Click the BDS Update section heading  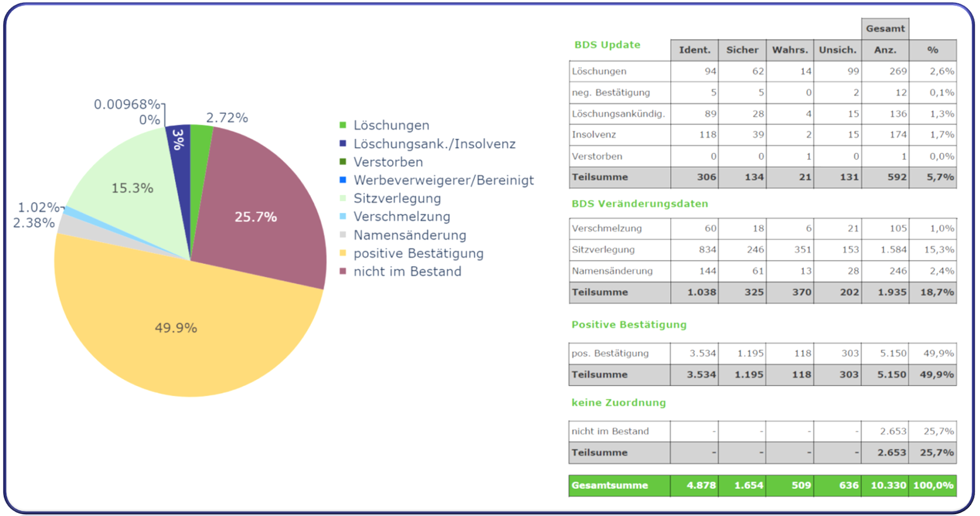pyautogui.click(x=607, y=45)
